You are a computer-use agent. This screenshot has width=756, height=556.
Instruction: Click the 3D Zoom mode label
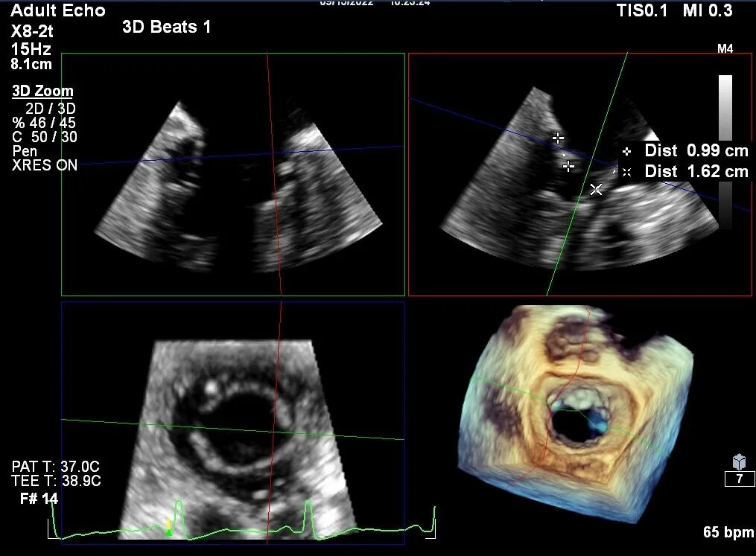(42, 91)
